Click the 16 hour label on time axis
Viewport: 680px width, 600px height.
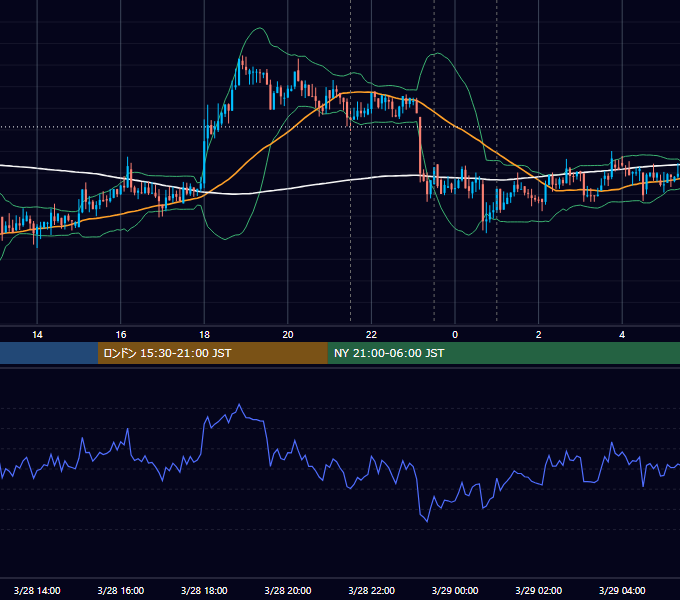click(x=121, y=335)
